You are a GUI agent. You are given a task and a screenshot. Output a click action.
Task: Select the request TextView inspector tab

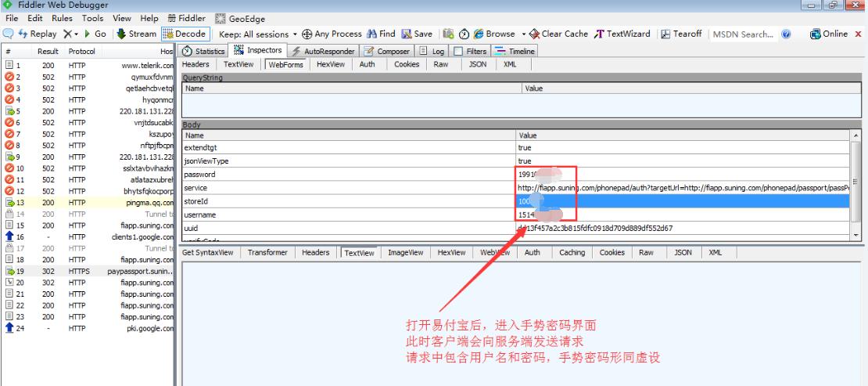pyautogui.click(x=239, y=64)
